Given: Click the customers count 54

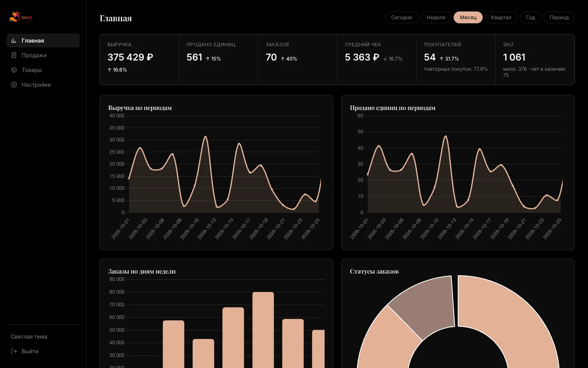Looking at the screenshot, I should click(x=430, y=57).
